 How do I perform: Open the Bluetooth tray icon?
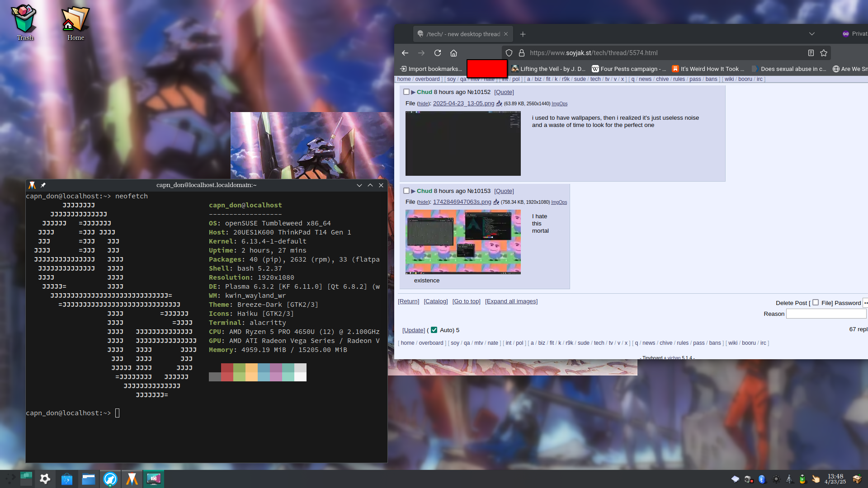click(762, 479)
